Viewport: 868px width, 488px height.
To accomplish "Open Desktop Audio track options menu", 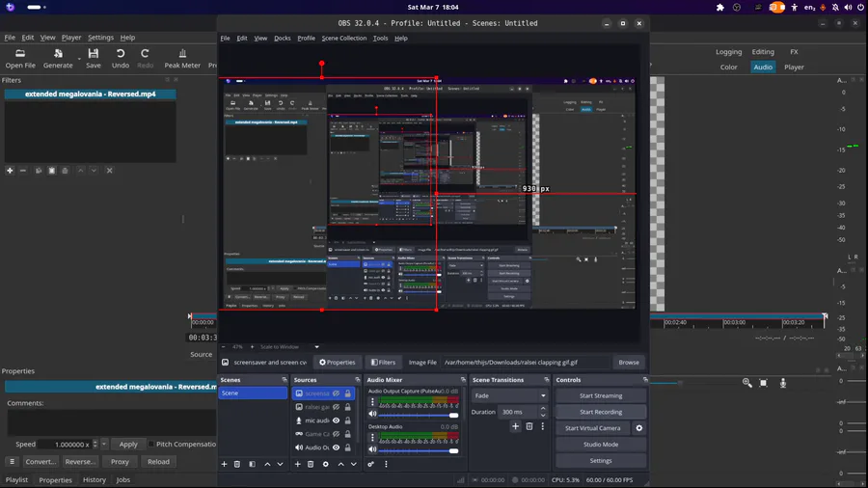I will [x=372, y=438].
